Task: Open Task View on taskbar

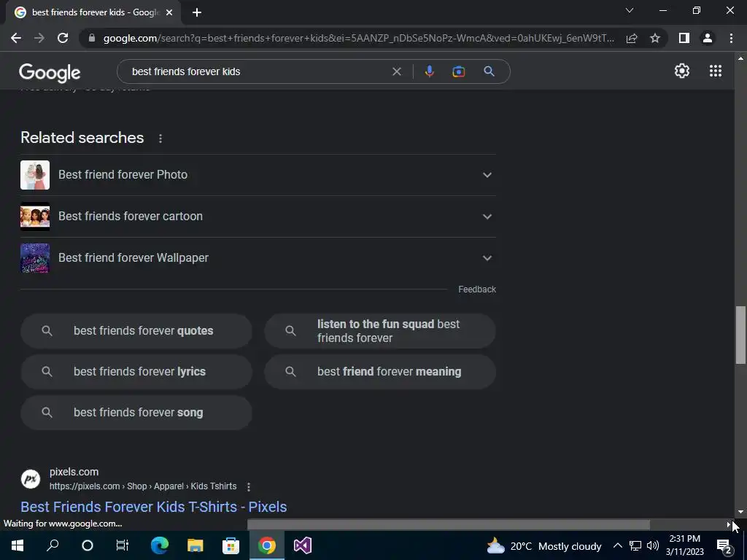Action: coord(123,545)
